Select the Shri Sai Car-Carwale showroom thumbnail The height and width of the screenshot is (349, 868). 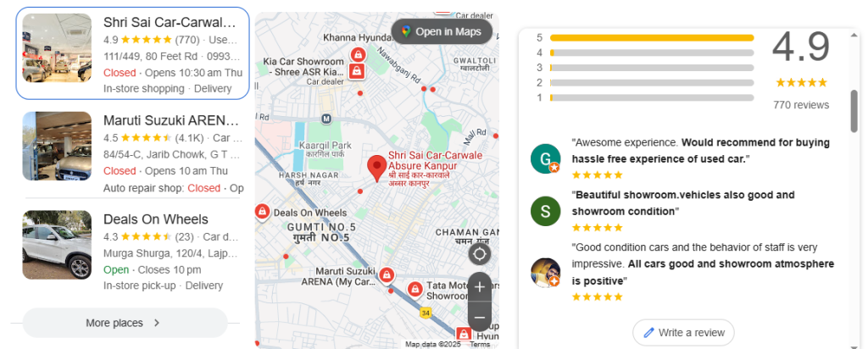57,48
